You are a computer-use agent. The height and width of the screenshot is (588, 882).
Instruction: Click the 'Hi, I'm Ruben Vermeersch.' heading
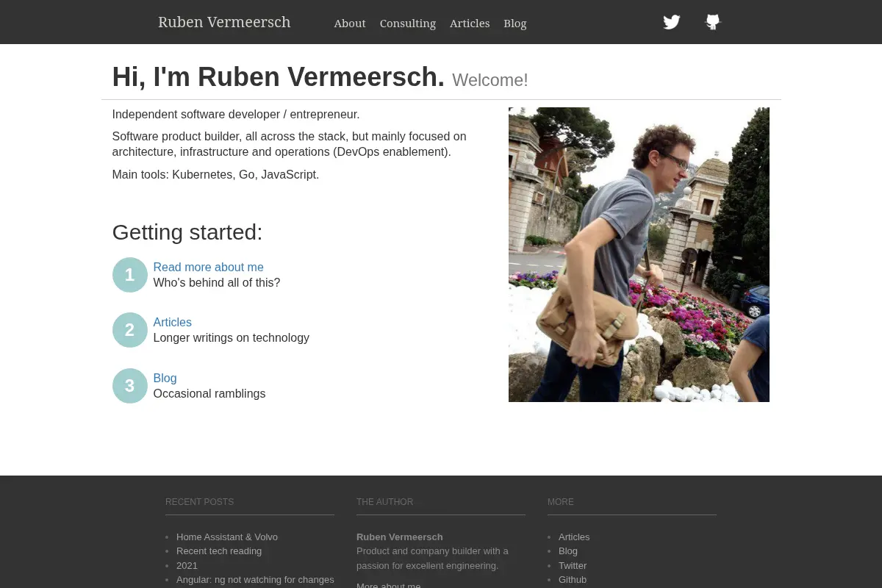click(x=279, y=77)
